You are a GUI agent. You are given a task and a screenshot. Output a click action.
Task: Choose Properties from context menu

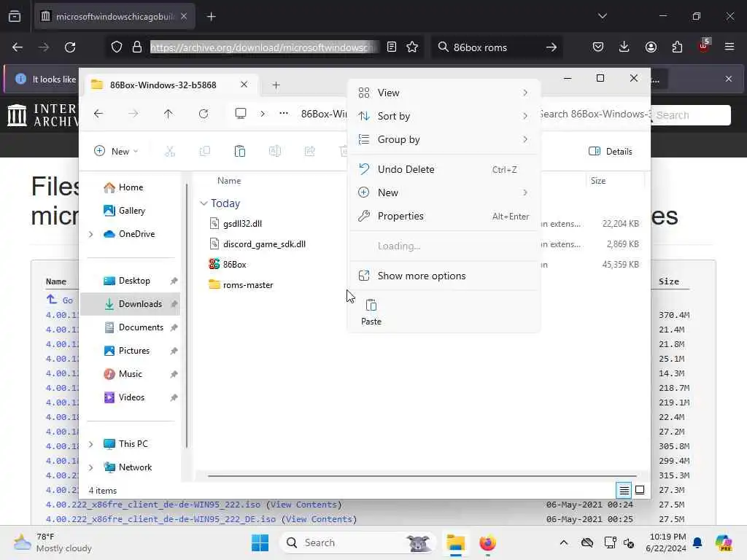click(444, 216)
